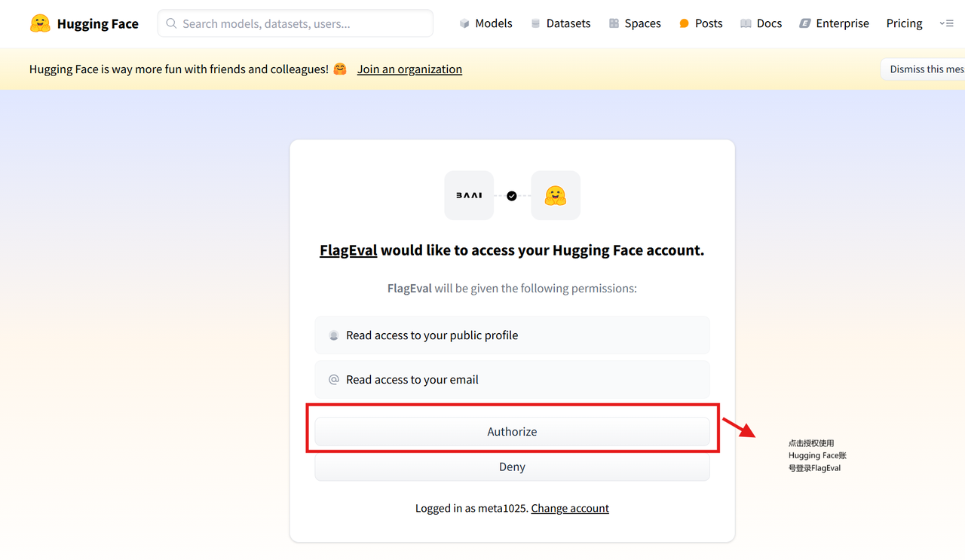Open the Datasets page
This screenshot has height=560, width=965.
click(x=560, y=23)
